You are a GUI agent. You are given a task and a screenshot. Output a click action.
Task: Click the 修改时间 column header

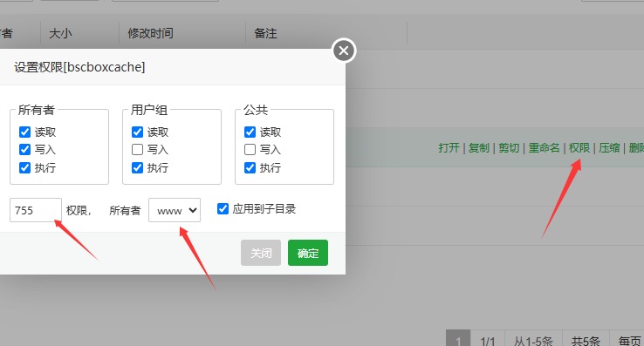[x=150, y=33]
